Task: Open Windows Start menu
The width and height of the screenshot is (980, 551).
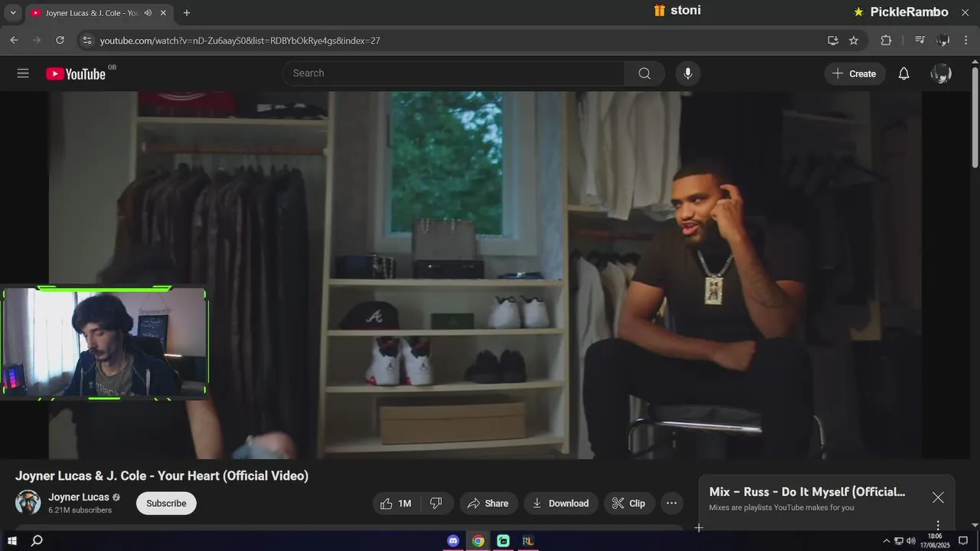Action: tap(12, 541)
